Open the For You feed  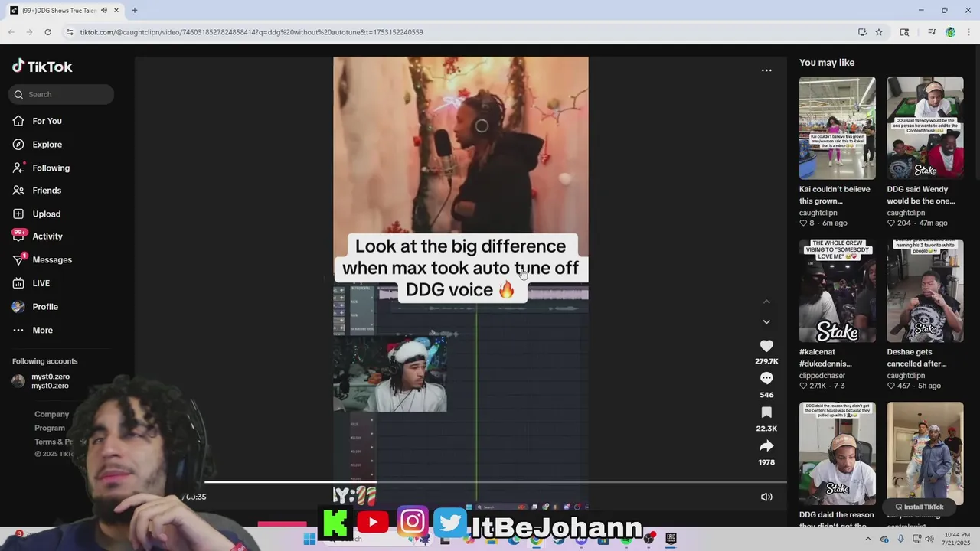47,121
